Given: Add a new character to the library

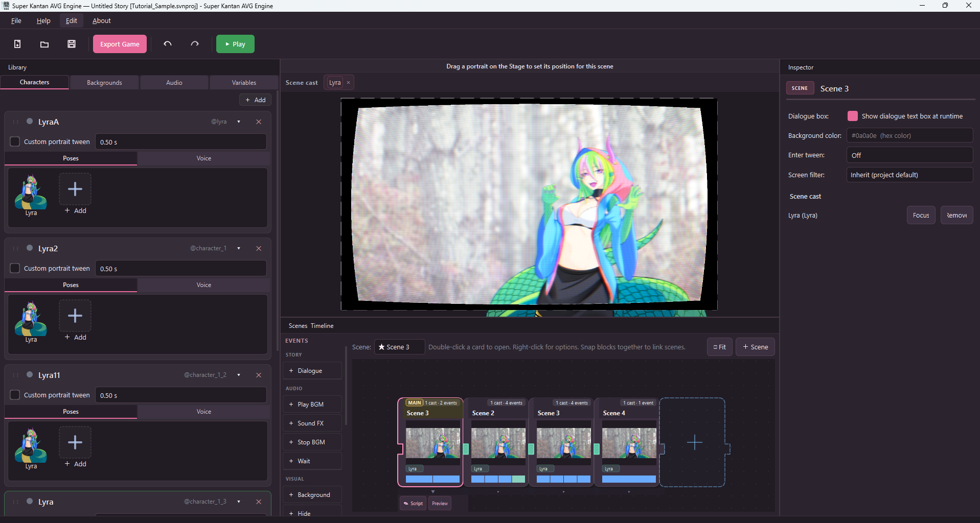Looking at the screenshot, I should point(256,100).
